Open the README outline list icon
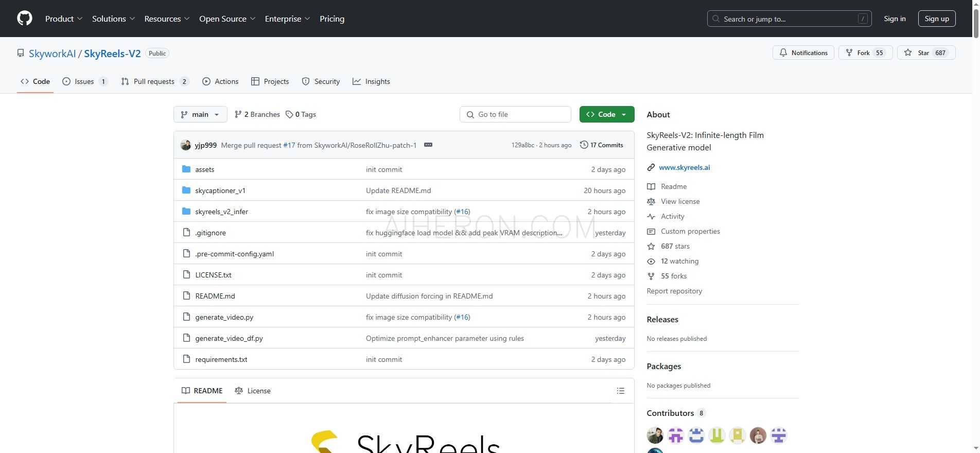This screenshot has height=453, width=980. (621, 391)
